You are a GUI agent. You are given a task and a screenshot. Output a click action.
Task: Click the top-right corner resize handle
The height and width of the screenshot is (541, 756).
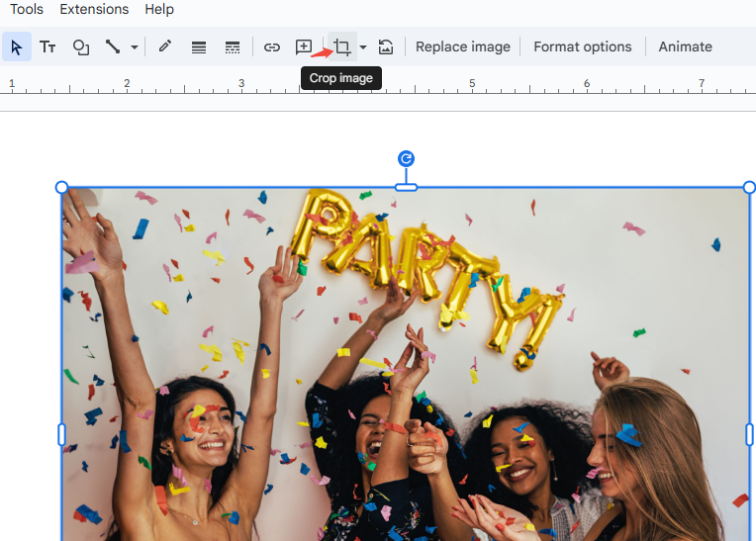click(x=749, y=187)
